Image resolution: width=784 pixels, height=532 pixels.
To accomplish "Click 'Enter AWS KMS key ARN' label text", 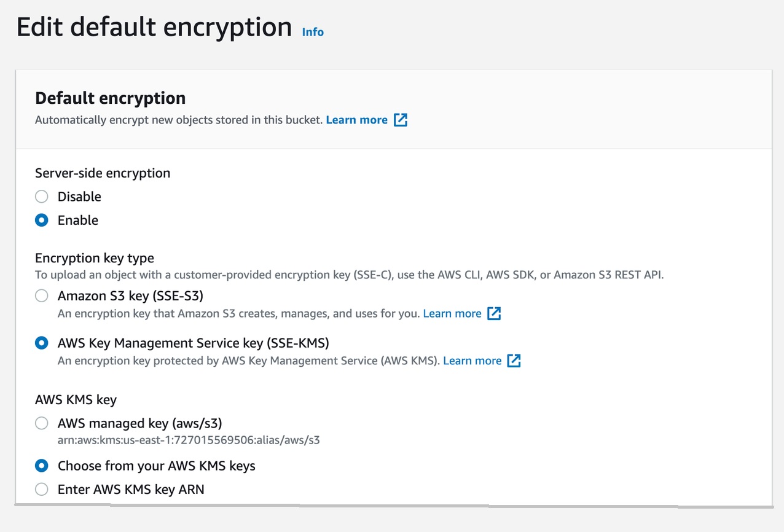I will [x=131, y=490].
